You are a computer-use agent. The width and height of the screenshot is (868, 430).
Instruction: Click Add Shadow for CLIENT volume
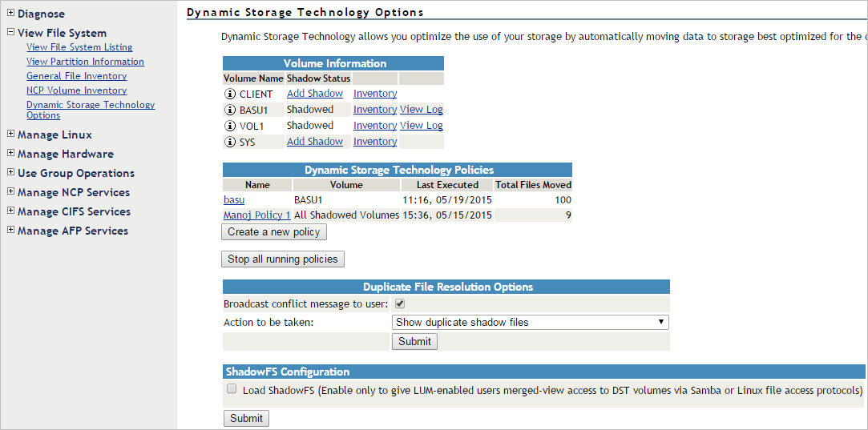(x=315, y=94)
